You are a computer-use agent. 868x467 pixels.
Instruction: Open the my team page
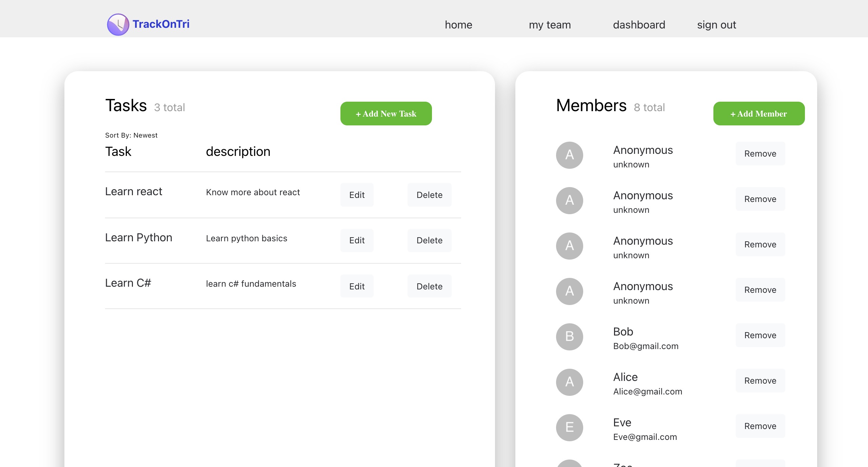(x=550, y=25)
